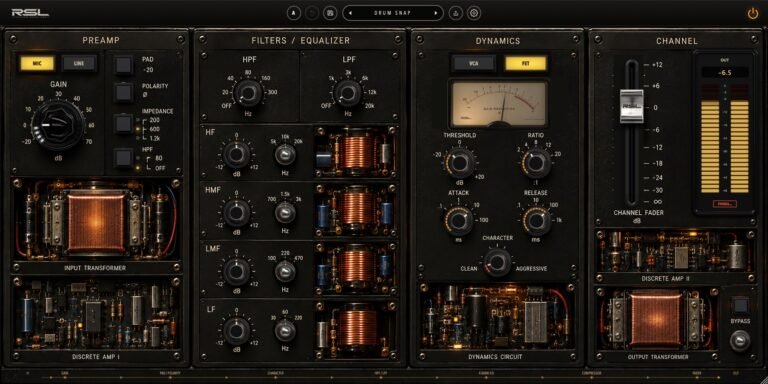Click the IMPEDANCE selector button
The width and height of the screenshot is (768, 384).
(x=123, y=123)
